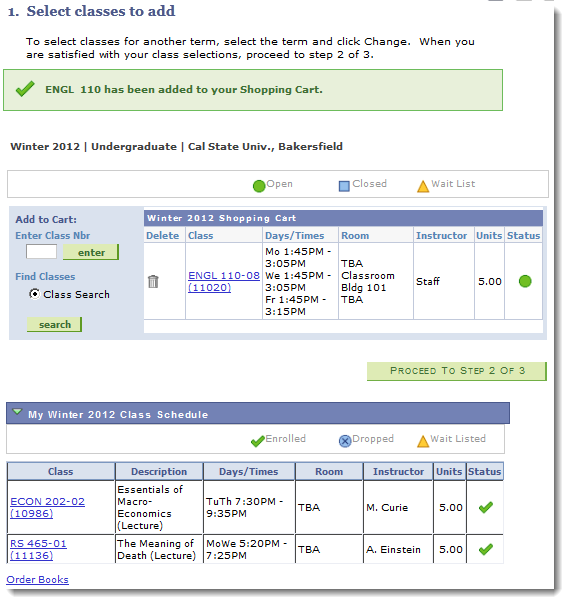Click the Closed blue square legend icon
This screenshot has height=597, width=562.
[344, 186]
